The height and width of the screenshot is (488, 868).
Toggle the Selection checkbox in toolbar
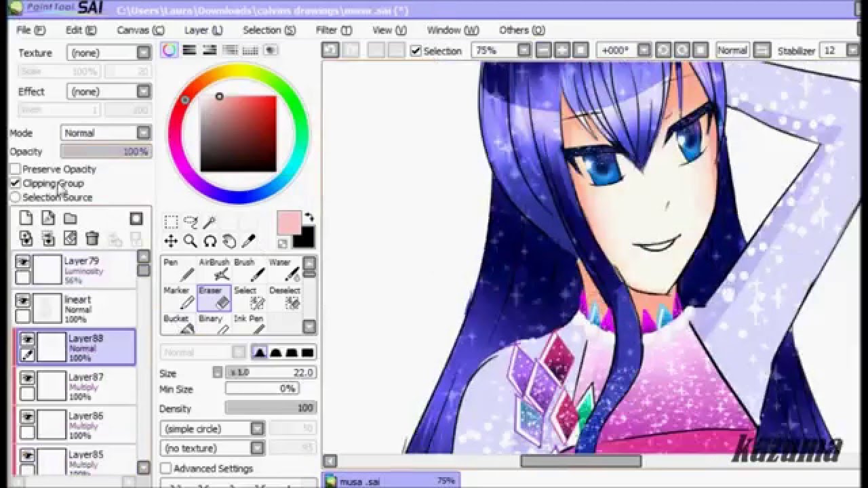[x=416, y=51]
